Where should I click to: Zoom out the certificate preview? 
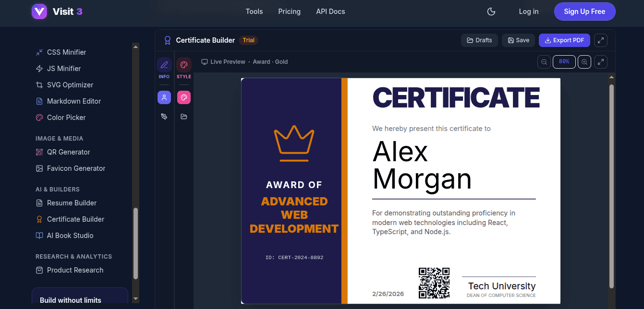tap(544, 62)
